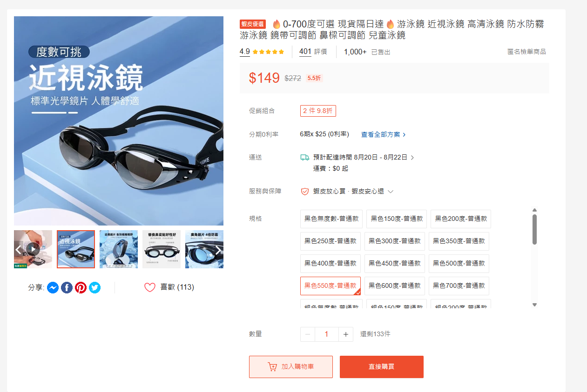The image size is (587, 392).
Task: Add item with 加入購物車 button
Action: pos(291,367)
